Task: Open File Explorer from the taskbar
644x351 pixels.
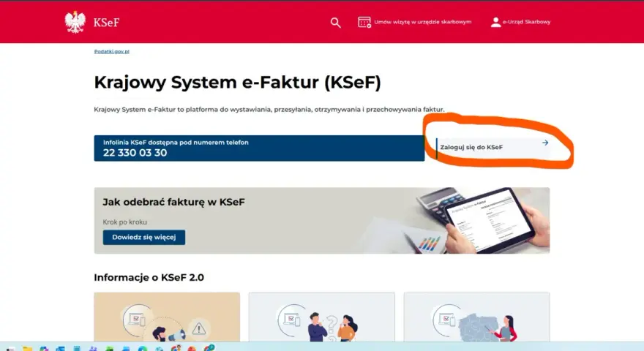Action: [x=27, y=349]
